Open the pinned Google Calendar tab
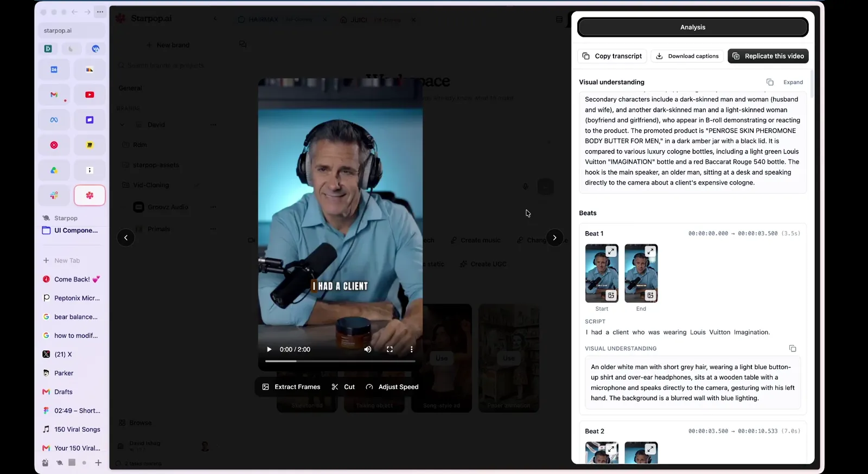 click(54, 69)
